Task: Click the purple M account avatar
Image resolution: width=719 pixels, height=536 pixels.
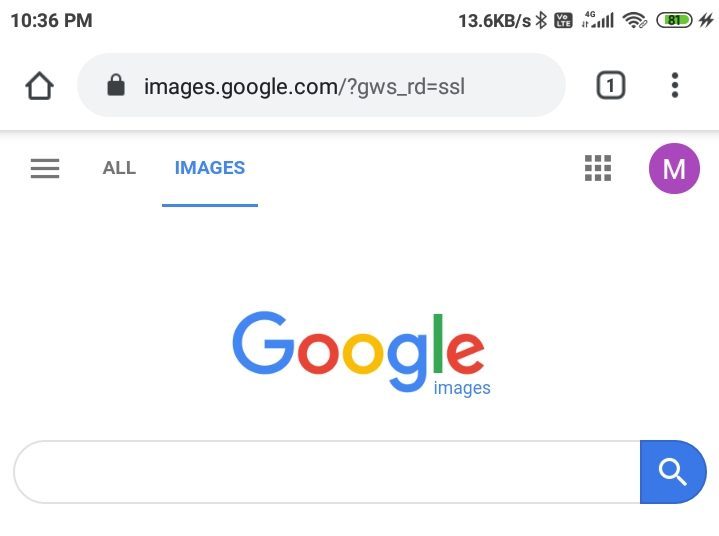Action: click(674, 169)
